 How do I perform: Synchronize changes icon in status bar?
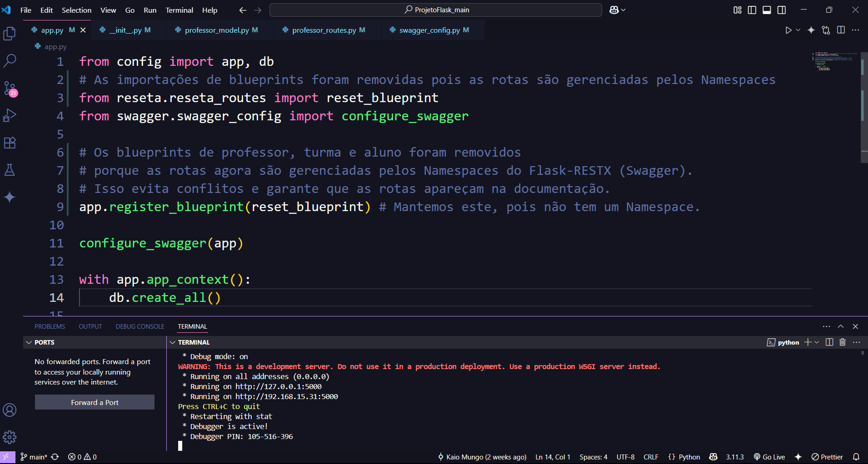55,457
